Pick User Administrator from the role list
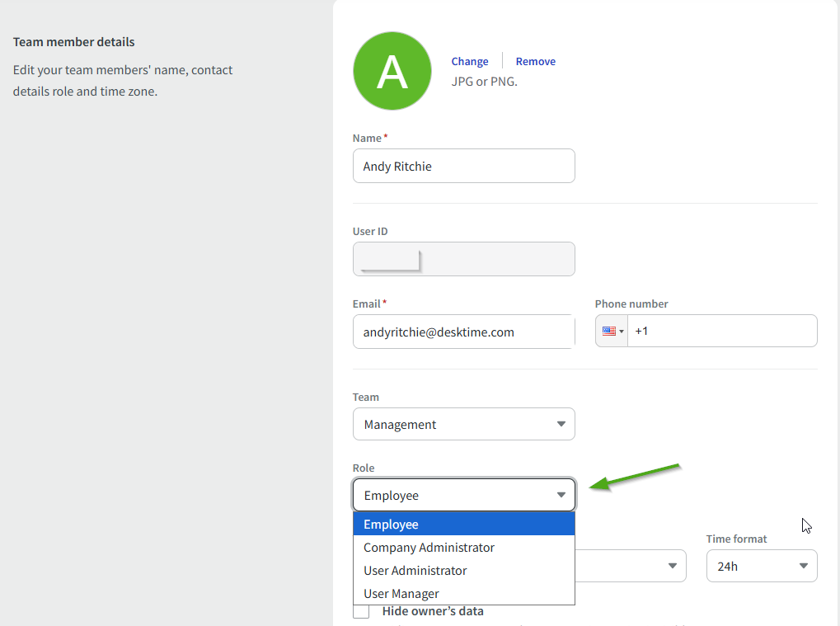Screen dimensions: 840x626 pyautogui.click(x=463, y=571)
